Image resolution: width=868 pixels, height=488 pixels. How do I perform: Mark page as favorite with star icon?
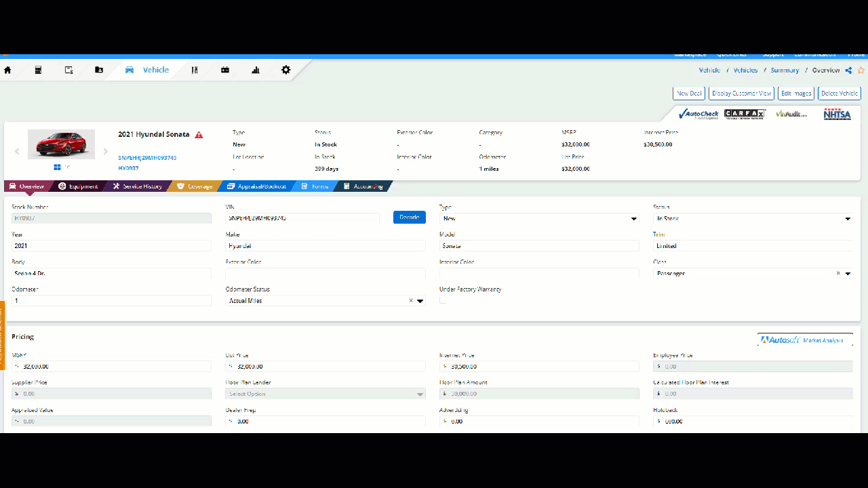861,70
